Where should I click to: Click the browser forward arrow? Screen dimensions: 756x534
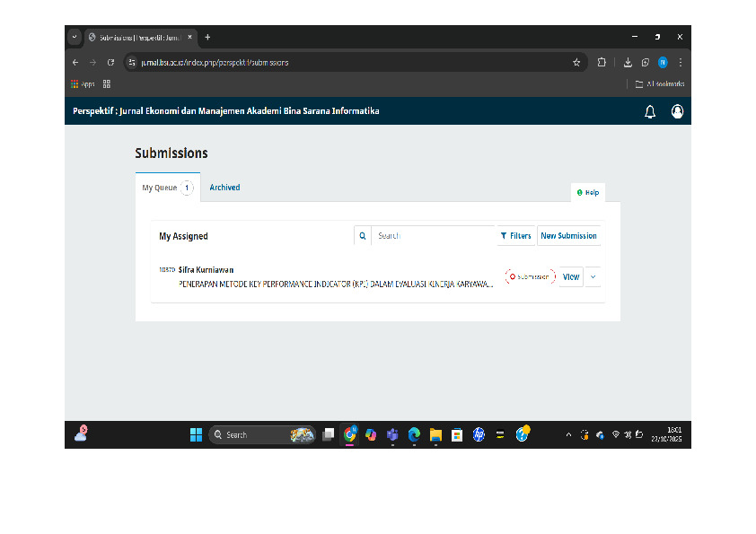92,63
